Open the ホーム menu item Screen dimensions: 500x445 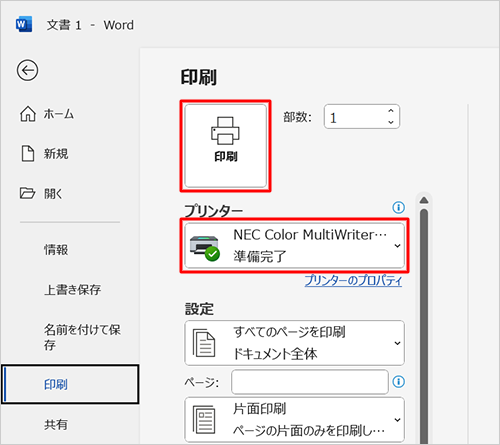pyautogui.click(x=47, y=114)
